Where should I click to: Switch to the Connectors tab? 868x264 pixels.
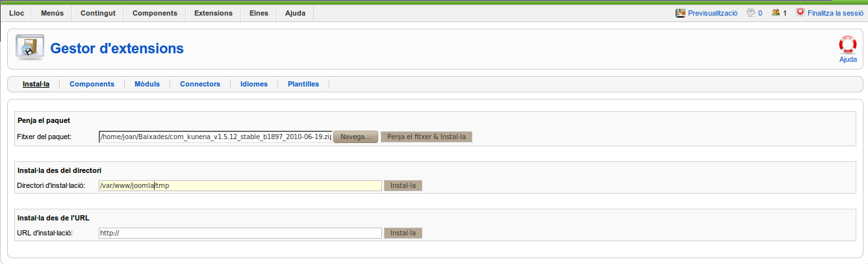click(x=200, y=84)
